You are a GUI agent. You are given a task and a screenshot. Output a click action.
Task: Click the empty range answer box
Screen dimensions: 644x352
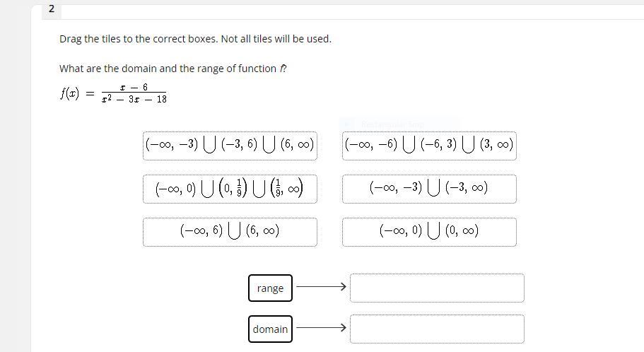pos(437,288)
